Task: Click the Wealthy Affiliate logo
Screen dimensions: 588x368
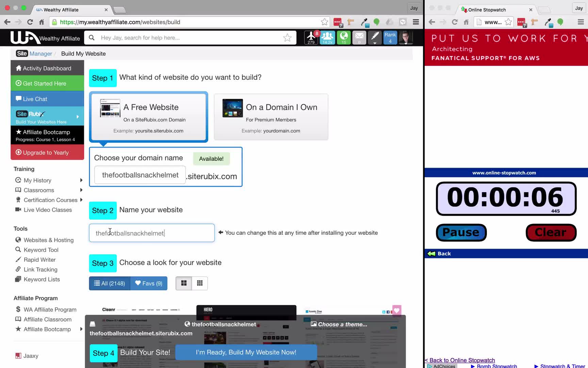Action: [x=45, y=38]
